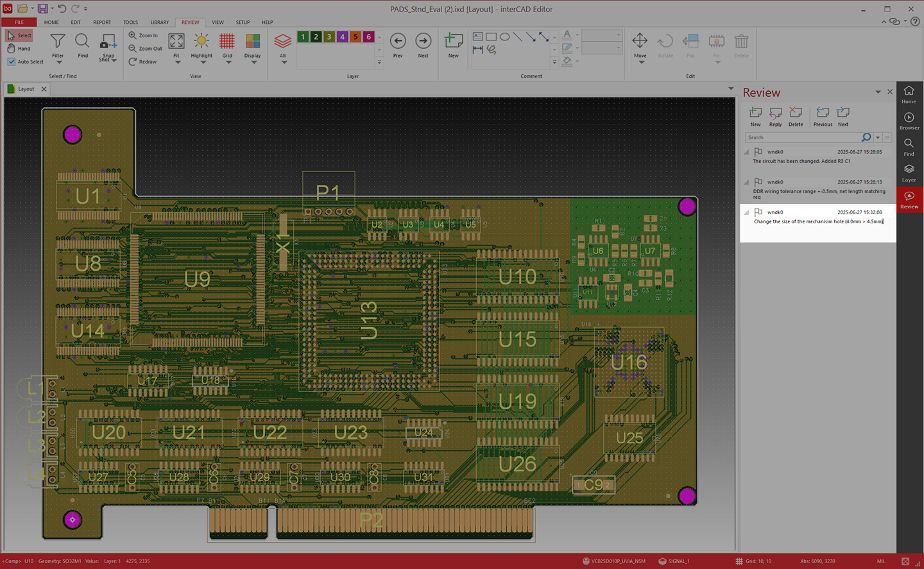924x569 pixels.
Task: Redraw the layout view
Action: (142, 62)
